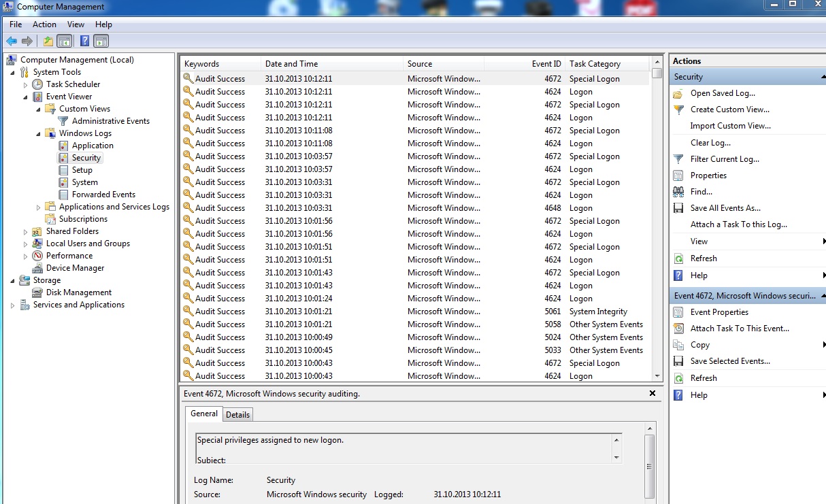Screen dimensions: 826x504
Task: Expand the Shared Folders node
Action: click(26, 231)
